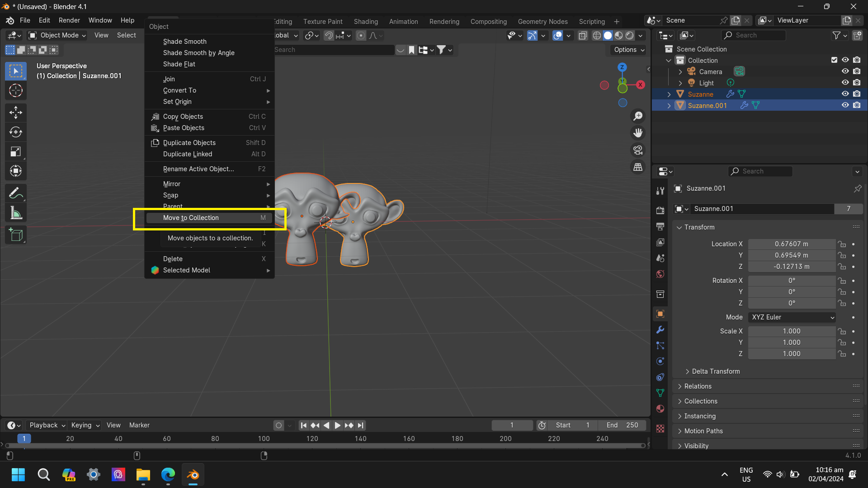868x488 pixels.
Task: Click current frame marker 1 in timeline
Action: pyautogui.click(x=24, y=438)
